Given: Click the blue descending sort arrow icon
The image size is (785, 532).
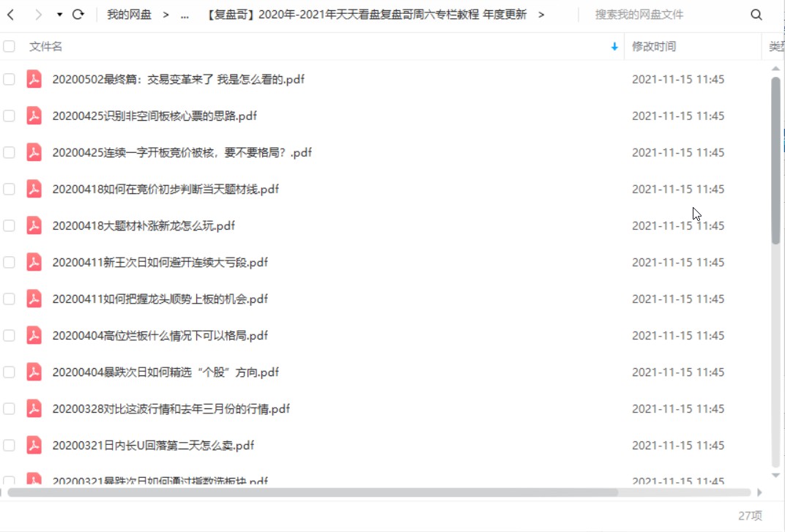Looking at the screenshot, I should point(614,46).
